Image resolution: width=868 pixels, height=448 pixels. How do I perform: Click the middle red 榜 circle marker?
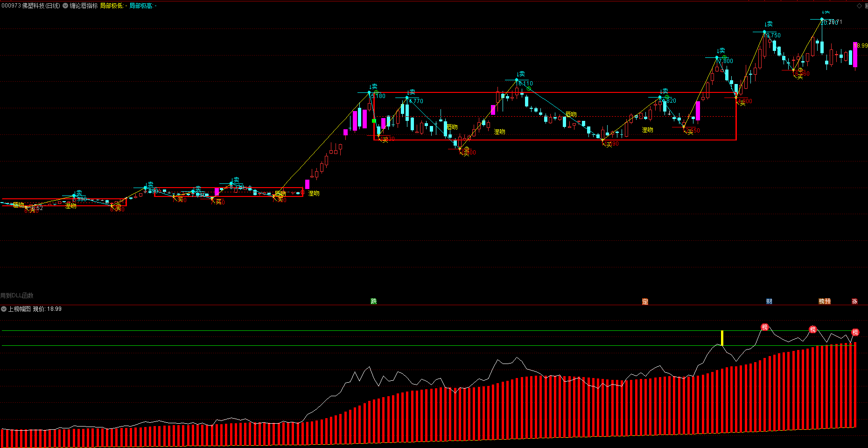point(812,329)
